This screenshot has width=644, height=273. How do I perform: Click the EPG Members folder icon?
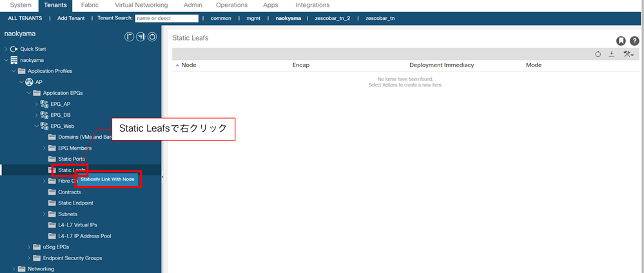click(52, 148)
